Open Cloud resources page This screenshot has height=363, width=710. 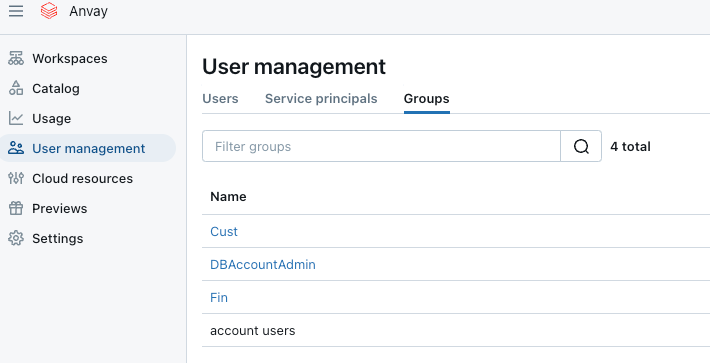pyautogui.click(x=82, y=178)
